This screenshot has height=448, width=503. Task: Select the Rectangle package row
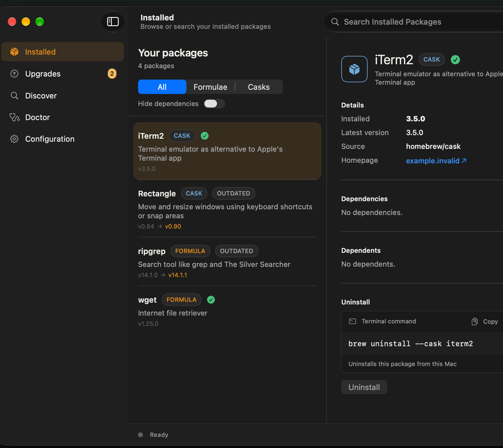[227, 209]
